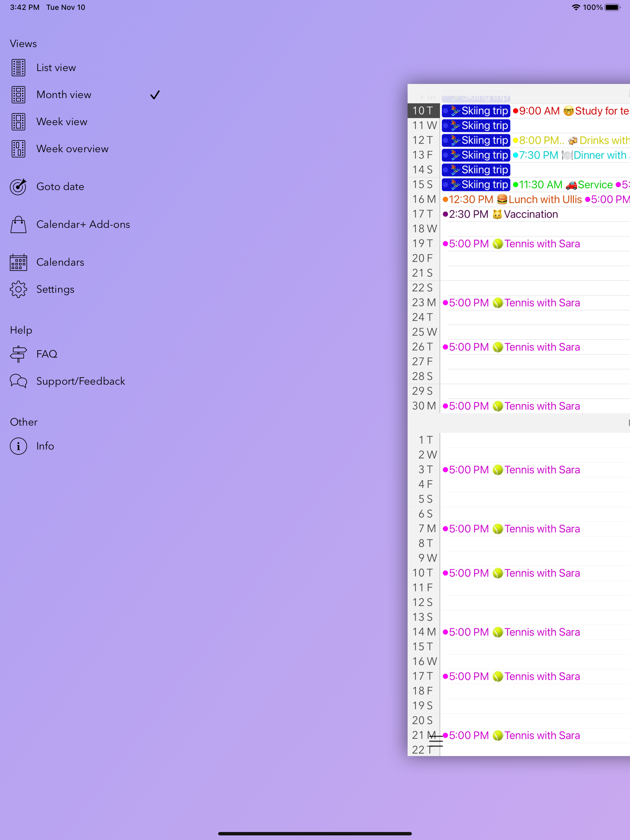630x840 pixels.
Task: Open the Goto date option
Action: pos(60,186)
